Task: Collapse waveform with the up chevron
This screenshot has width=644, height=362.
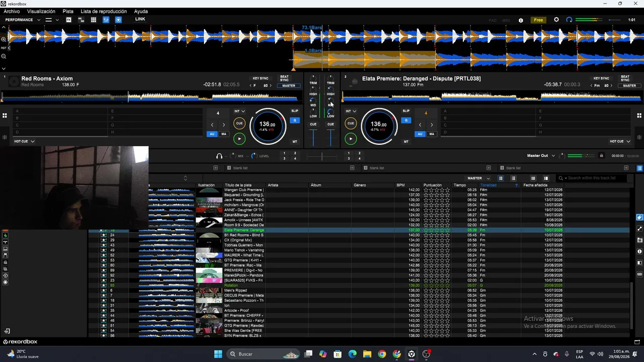Action: (x=4, y=27)
